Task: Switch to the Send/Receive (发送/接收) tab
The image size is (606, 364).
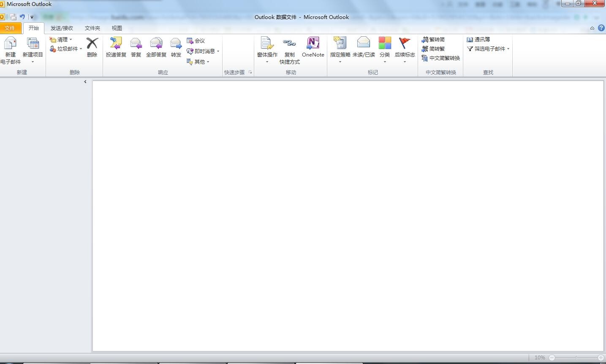Action: click(x=62, y=28)
